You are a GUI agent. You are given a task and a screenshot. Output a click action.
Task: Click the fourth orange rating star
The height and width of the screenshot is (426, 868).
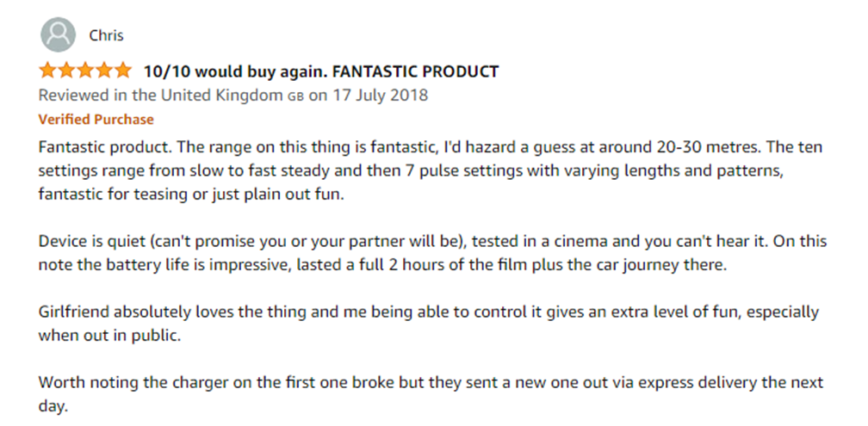click(x=103, y=71)
